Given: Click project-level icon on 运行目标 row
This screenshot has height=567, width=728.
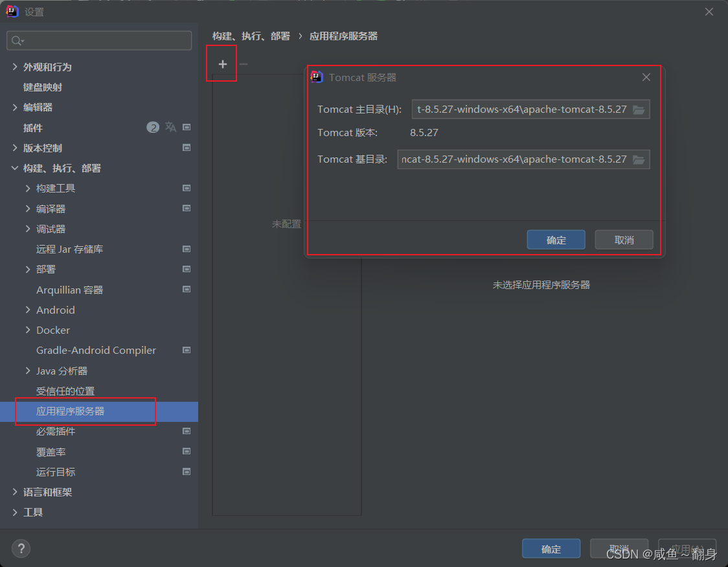Looking at the screenshot, I should tap(187, 472).
